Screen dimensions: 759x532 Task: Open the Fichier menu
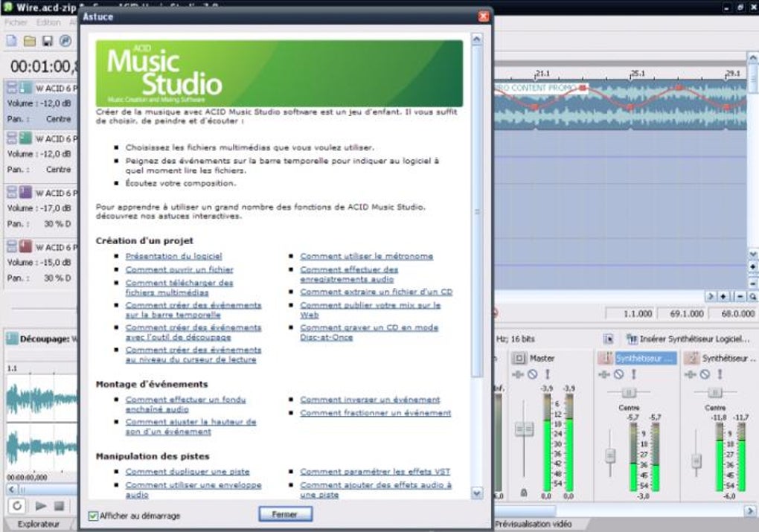pos(16,22)
